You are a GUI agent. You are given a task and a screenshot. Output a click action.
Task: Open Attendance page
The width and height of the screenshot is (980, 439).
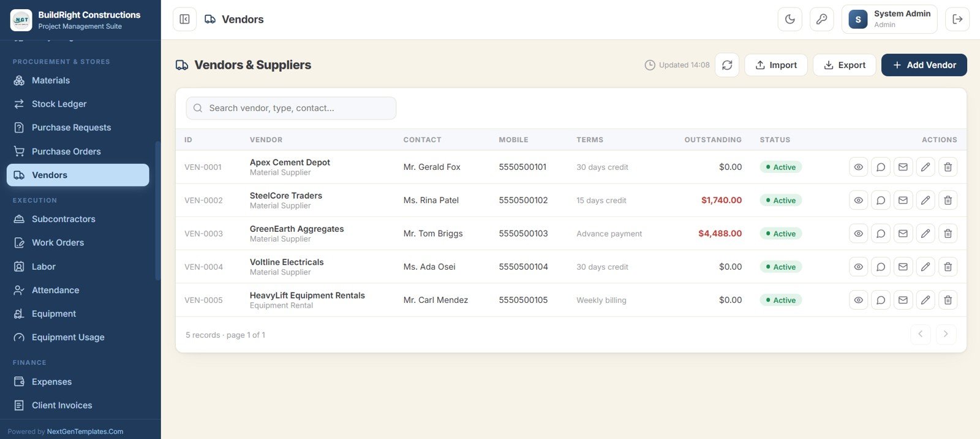click(x=78, y=290)
